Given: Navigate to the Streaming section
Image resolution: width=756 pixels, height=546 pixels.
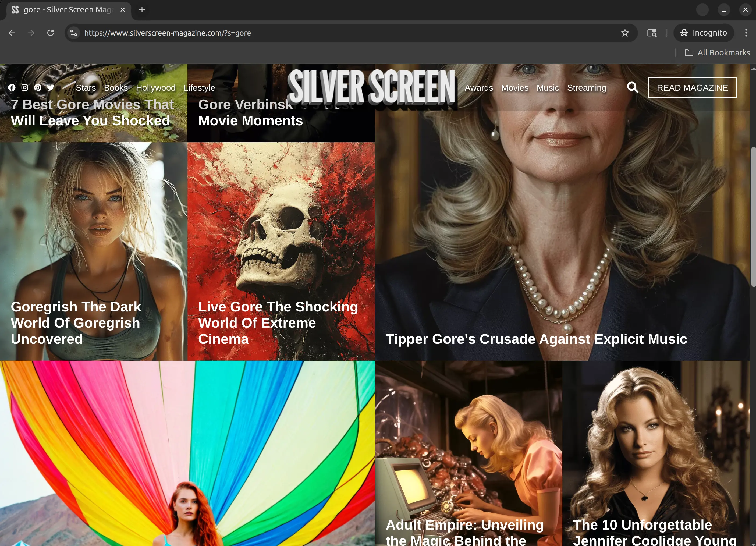Looking at the screenshot, I should pos(586,88).
